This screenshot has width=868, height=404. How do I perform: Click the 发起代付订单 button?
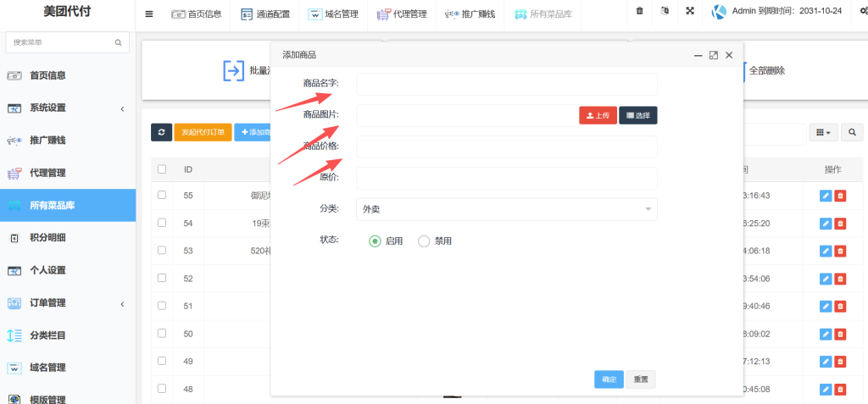pyautogui.click(x=203, y=132)
